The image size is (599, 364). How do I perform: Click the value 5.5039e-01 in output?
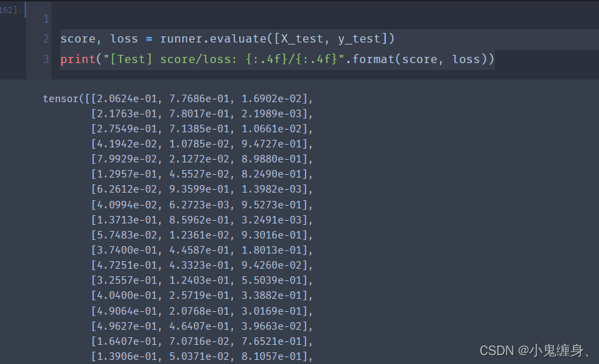[271, 280]
